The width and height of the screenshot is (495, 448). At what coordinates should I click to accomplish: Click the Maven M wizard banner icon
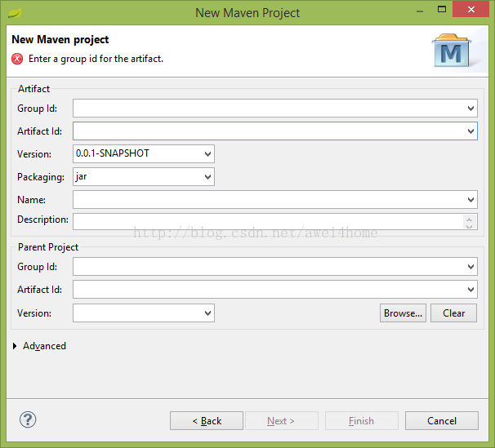pyautogui.click(x=452, y=51)
